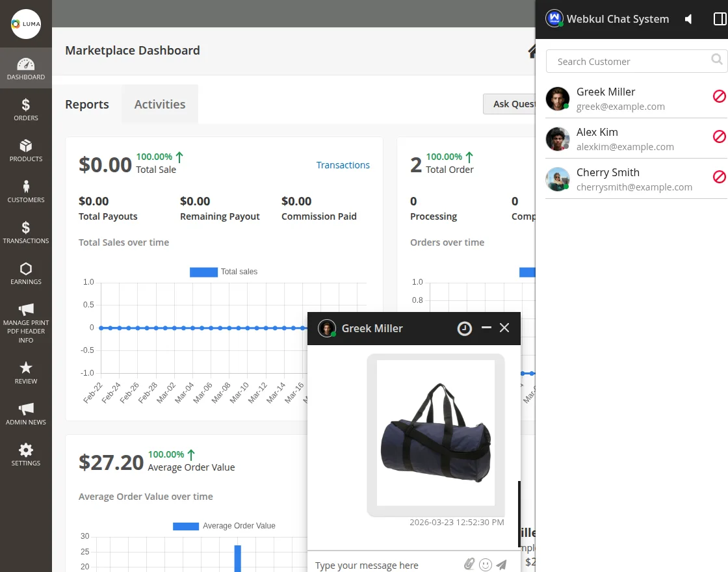Block Alex Kim in chat list

point(719,136)
